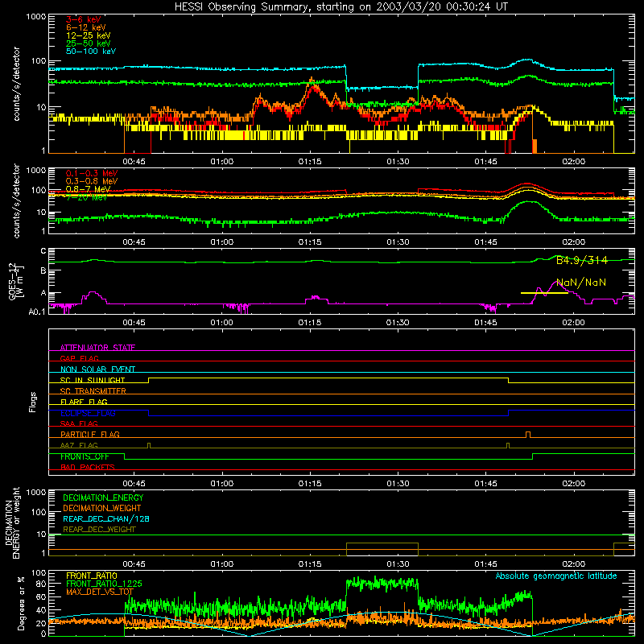Click the 'A4Z_FLAG' label

point(79,445)
